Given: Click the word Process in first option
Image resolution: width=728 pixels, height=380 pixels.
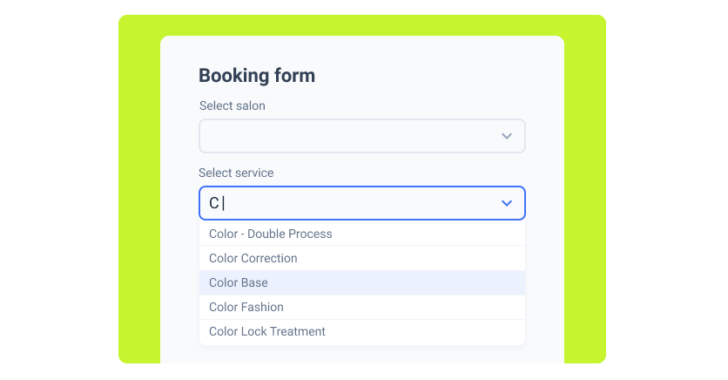Looking at the screenshot, I should pyautogui.click(x=311, y=234).
